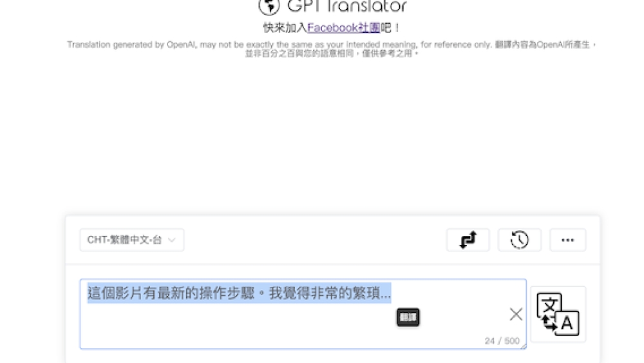Open the translation history clock icon
This screenshot has width=644, height=363.
pyautogui.click(x=519, y=240)
